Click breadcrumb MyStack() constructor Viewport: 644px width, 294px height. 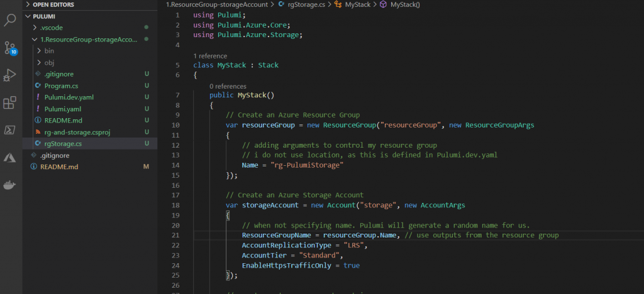tap(405, 4)
